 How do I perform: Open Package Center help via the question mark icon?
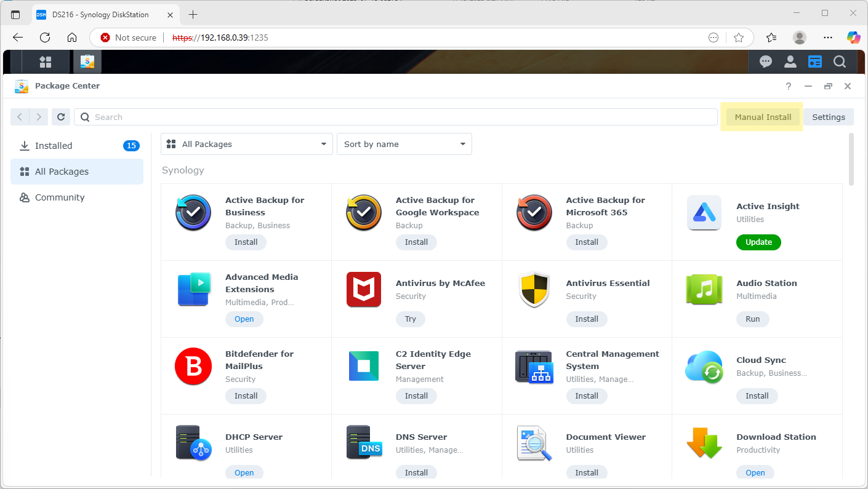pyautogui.click(x=788, y=86)
